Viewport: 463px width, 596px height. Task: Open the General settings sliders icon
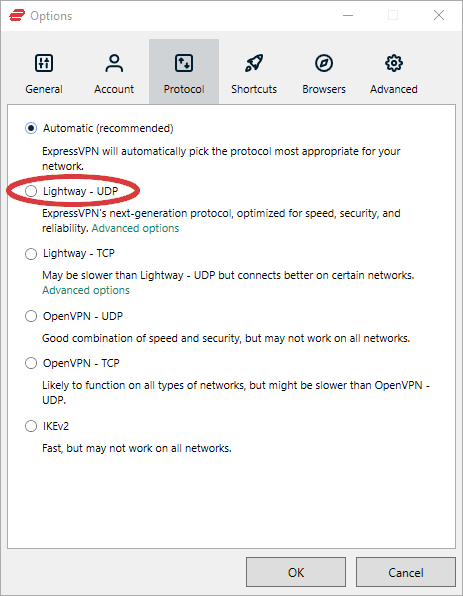click(x=44, y=63)
